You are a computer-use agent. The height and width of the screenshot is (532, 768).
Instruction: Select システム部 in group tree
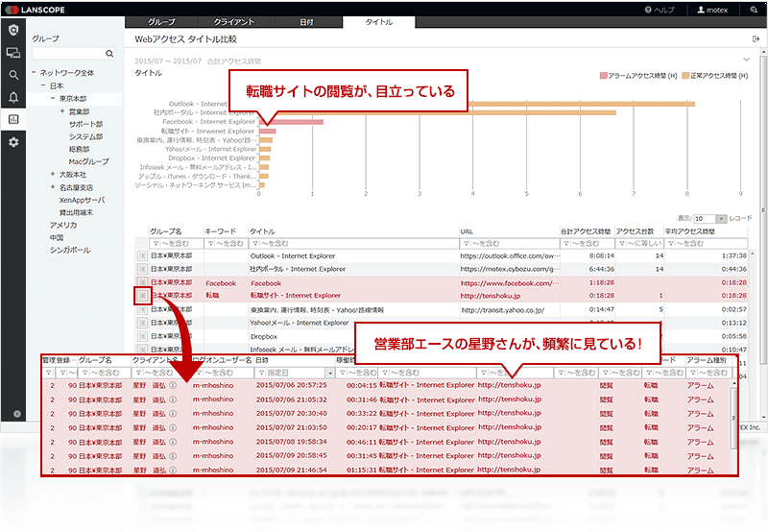85,136
